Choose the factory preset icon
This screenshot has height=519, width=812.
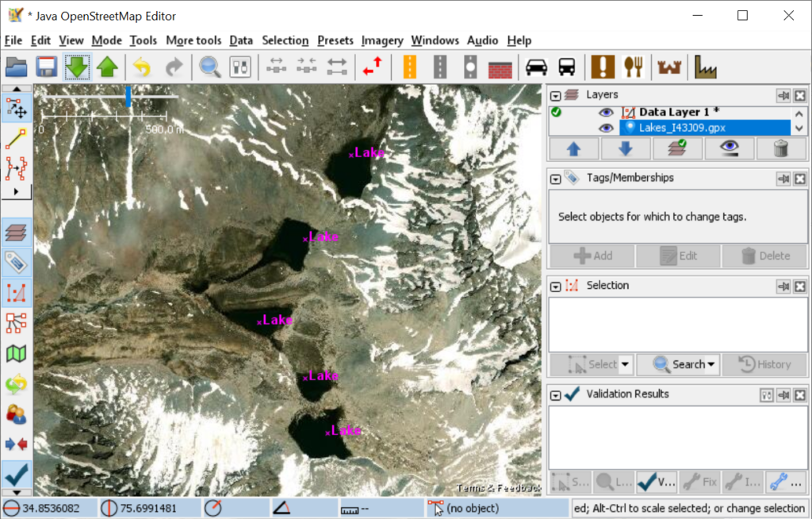[x=705, y=67]
